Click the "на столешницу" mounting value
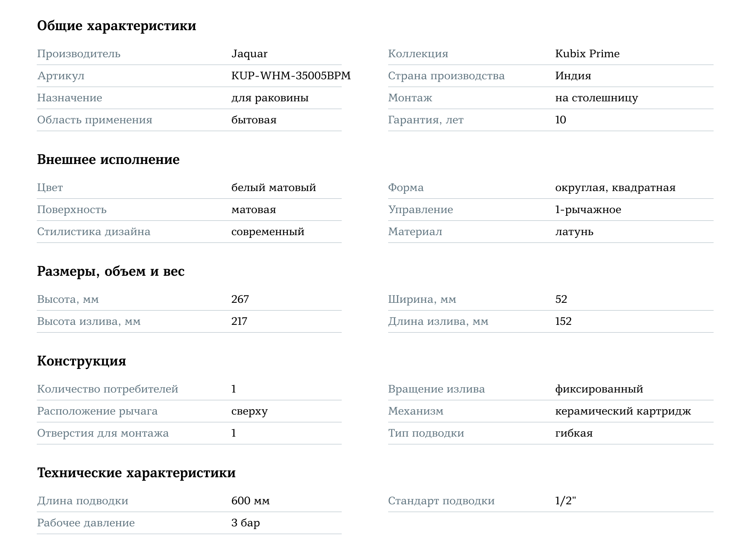The image size is (743, 560). click(x=596, y=98)
